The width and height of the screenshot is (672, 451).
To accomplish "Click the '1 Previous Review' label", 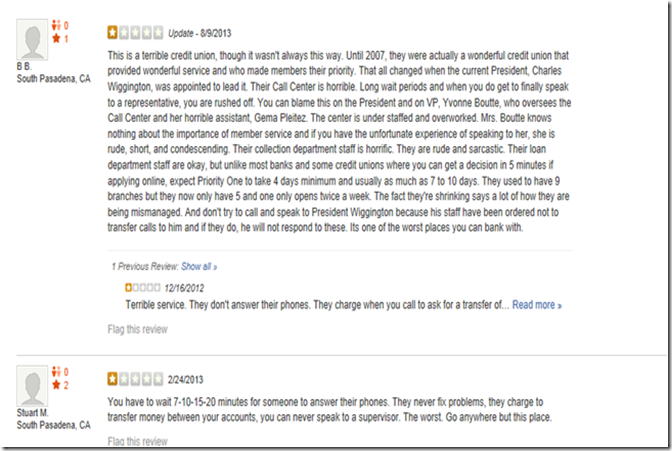I will coord(144,267).
